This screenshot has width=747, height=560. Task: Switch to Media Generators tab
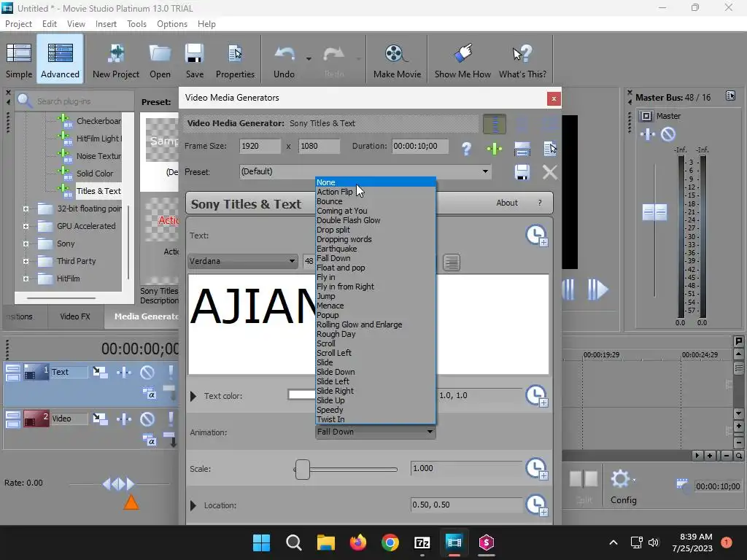click(143, 316)
